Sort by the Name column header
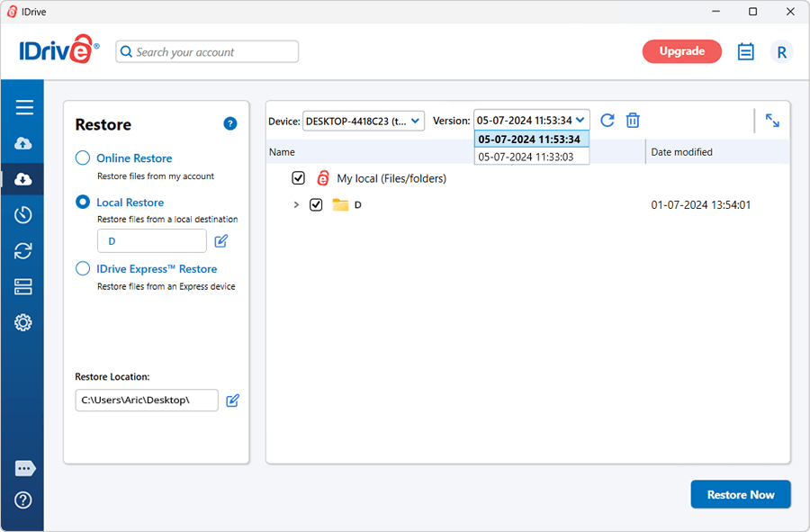Viewport: 810px width, 532px height. pos(282,152)
